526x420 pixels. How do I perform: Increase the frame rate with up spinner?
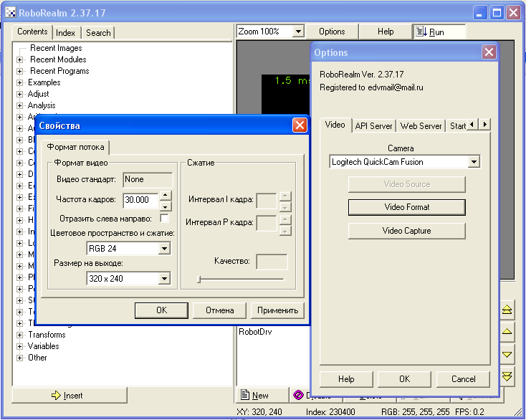point(165,195)
